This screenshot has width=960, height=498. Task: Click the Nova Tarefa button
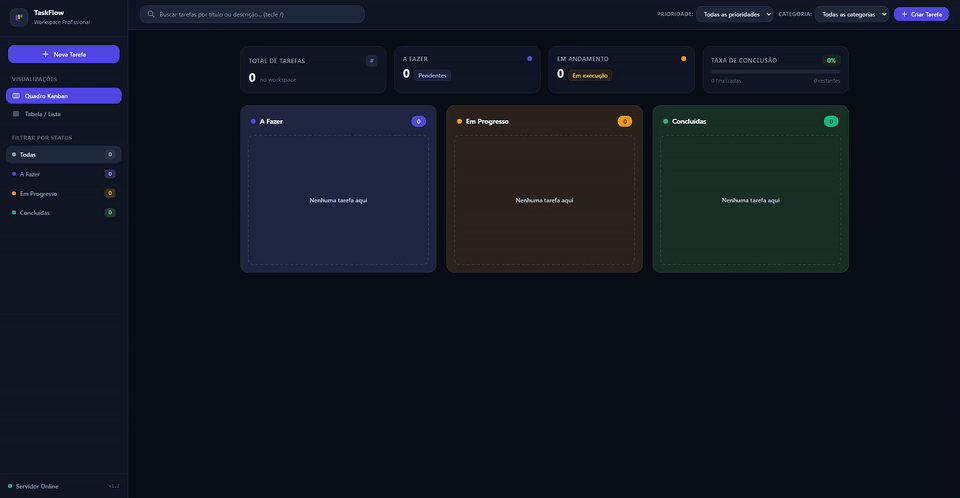(x=64, y=54)
